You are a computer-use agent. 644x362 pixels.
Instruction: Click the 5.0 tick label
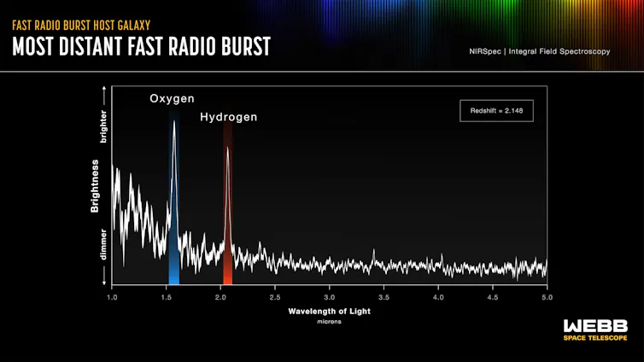tap(547, 297)
